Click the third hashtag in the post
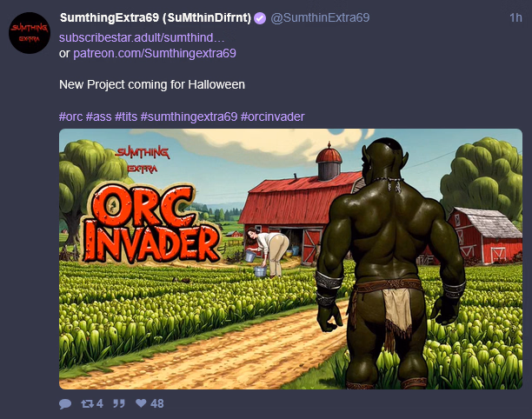 pyautogui.click(x=126, y=116)
